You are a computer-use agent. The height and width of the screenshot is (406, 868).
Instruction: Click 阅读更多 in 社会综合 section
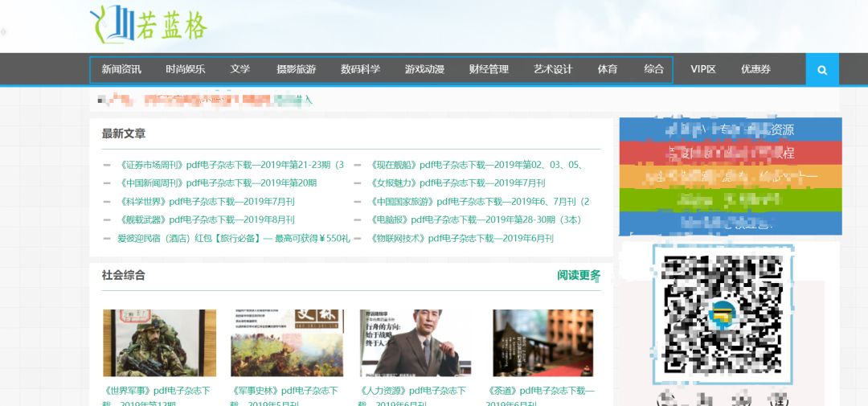coord(579,275)
